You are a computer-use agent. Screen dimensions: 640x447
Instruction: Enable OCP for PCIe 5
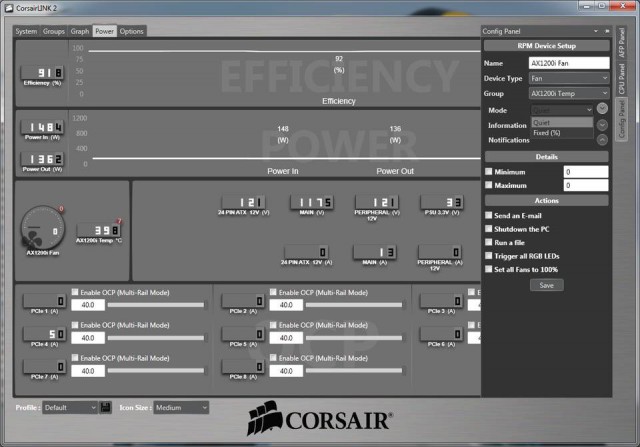tap(273, 325)
